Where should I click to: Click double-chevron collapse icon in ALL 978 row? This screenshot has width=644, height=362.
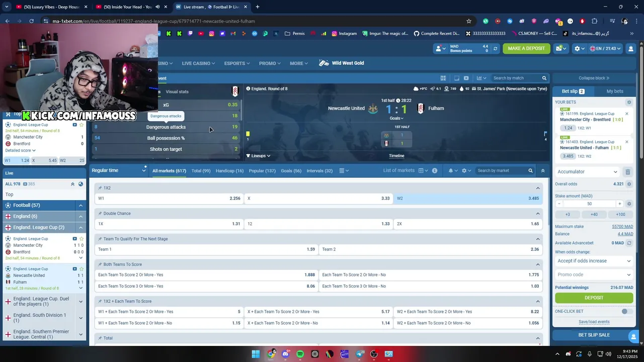pos(72,184)
